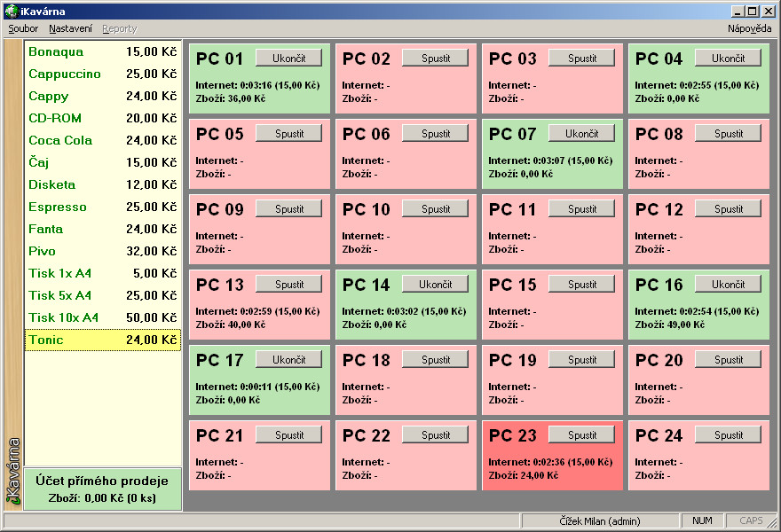Click the window resize grip corner
This screenshot has width=781, height=532.
(774, 523)
